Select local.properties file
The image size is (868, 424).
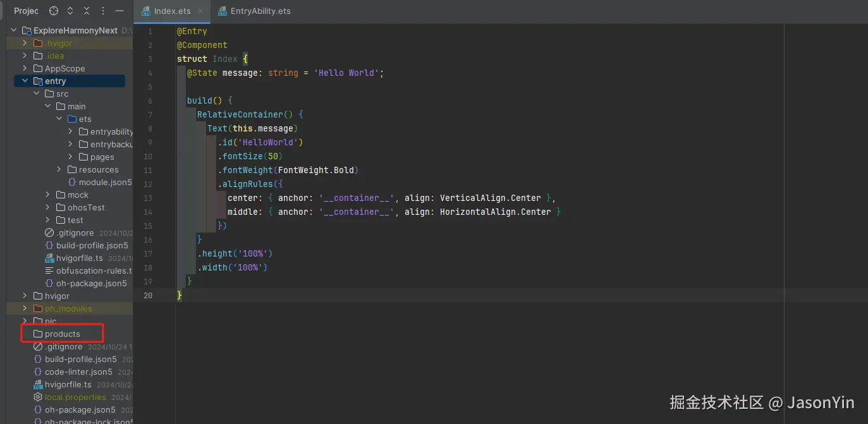tap(75, 397)
